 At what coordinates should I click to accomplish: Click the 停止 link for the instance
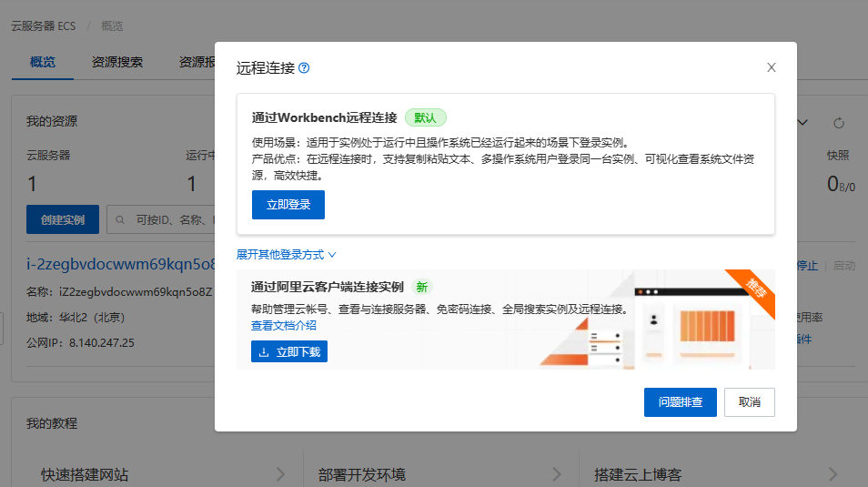(807, 266)
